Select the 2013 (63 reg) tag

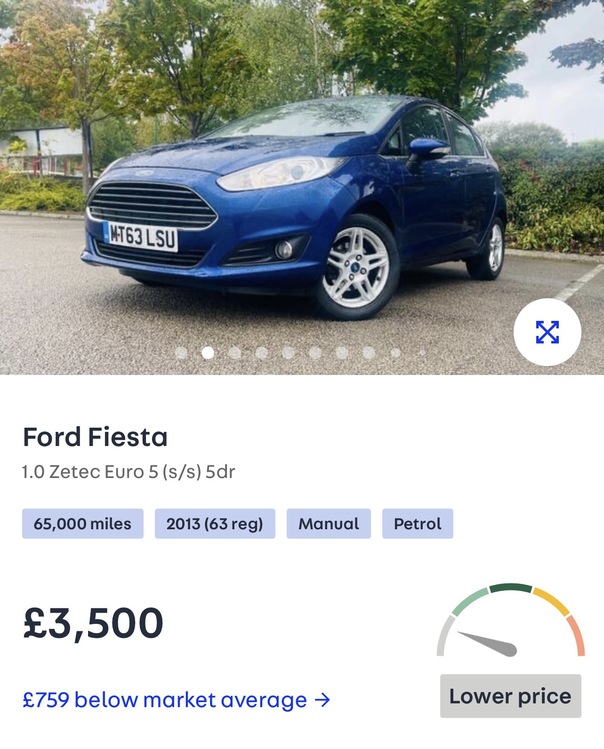[215, 524]
